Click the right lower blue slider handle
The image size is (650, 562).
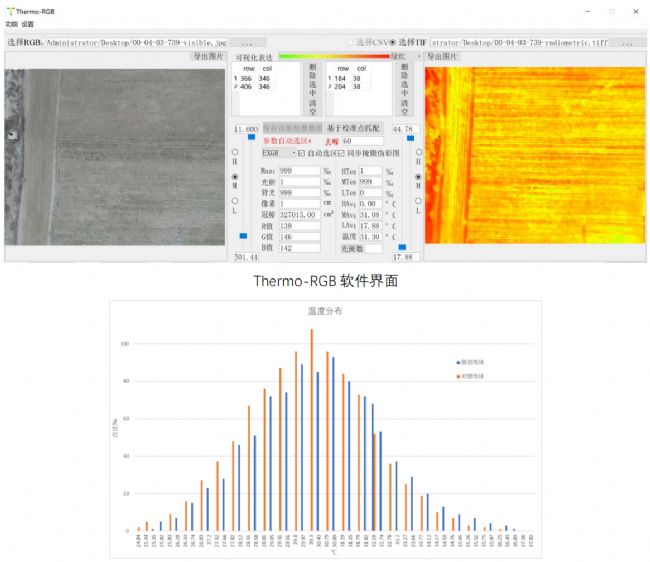tap(403, 246)
